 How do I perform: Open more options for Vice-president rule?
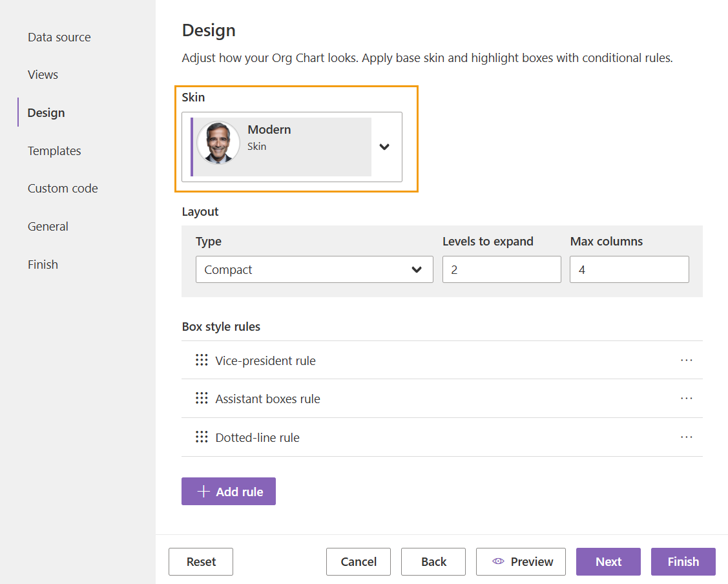coord(686,360)
